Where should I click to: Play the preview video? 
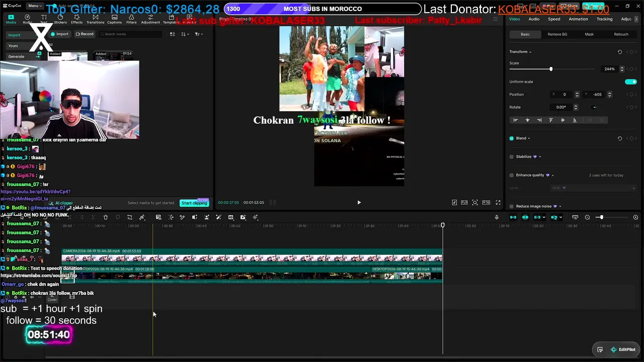tap(359, 203)
